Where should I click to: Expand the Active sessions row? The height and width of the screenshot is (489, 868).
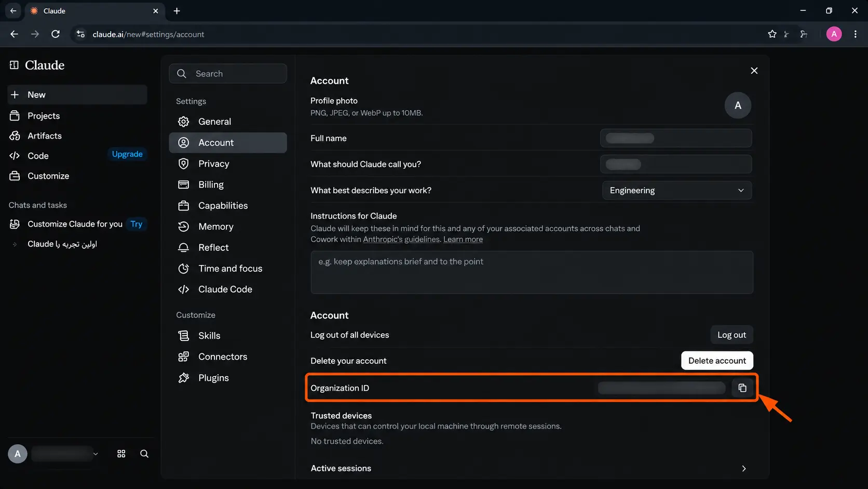532,468
